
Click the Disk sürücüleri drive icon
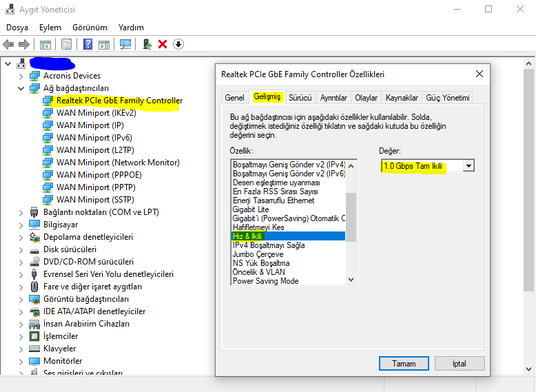pyautogui.click(x=34, y=250)
